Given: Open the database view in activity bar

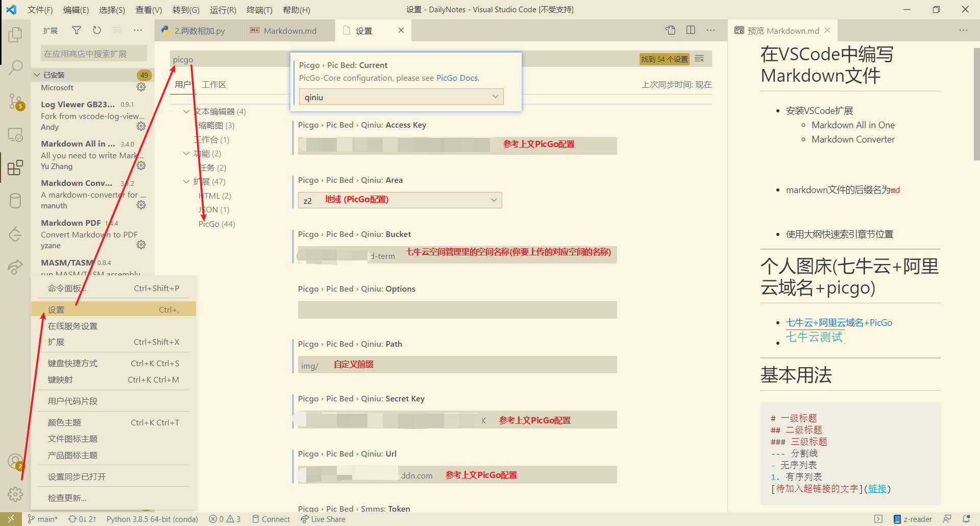Looking at the screenshot, I should point(15,201).
